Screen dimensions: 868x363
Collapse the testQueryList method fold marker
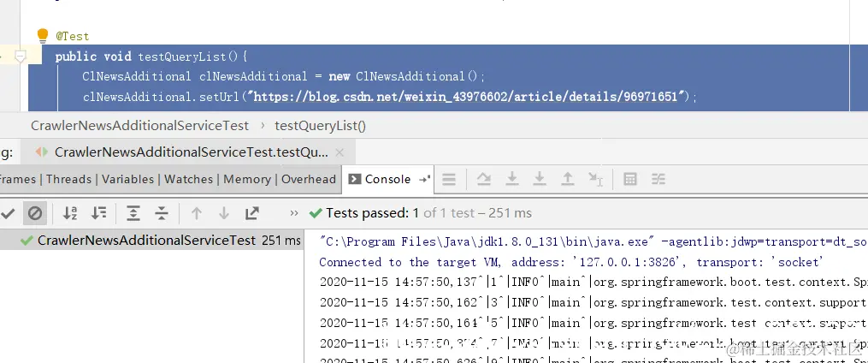click(x=21, y=56)
